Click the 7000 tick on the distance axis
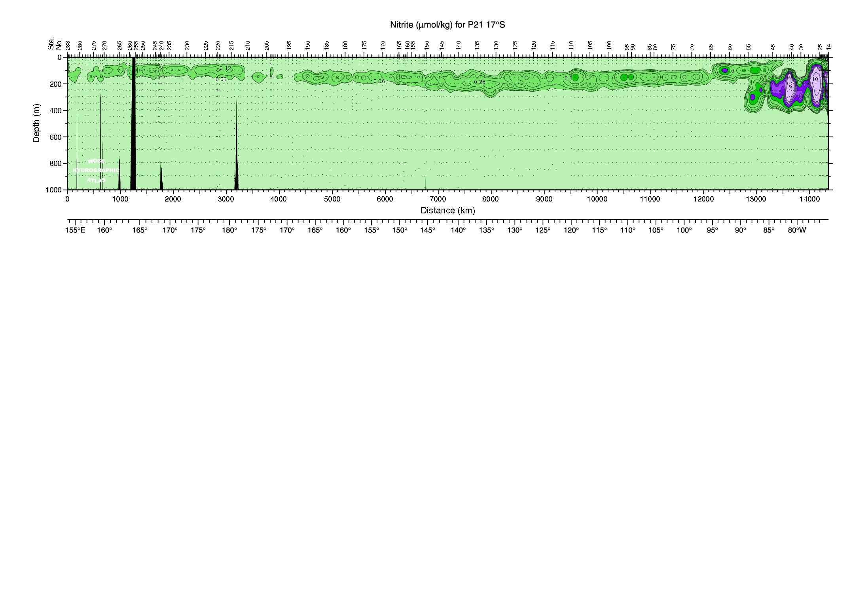868x616 pixels. pyautogui.click(x=438, y=199)
